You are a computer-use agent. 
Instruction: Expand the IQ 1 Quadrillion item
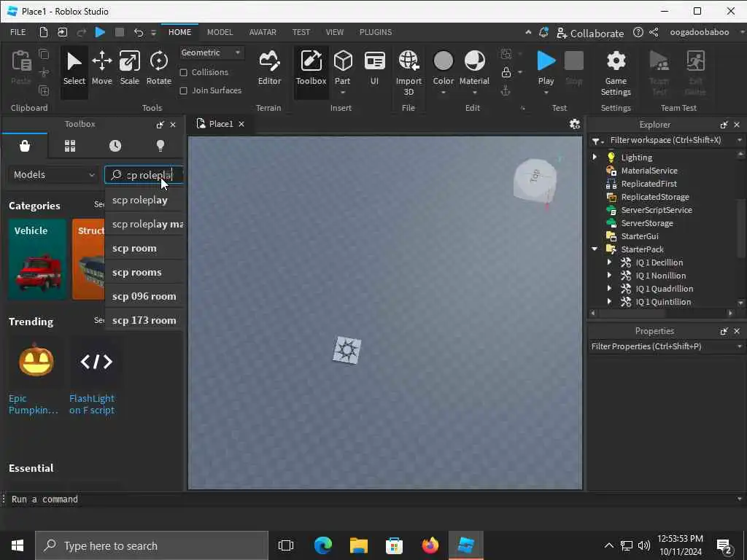609,288
